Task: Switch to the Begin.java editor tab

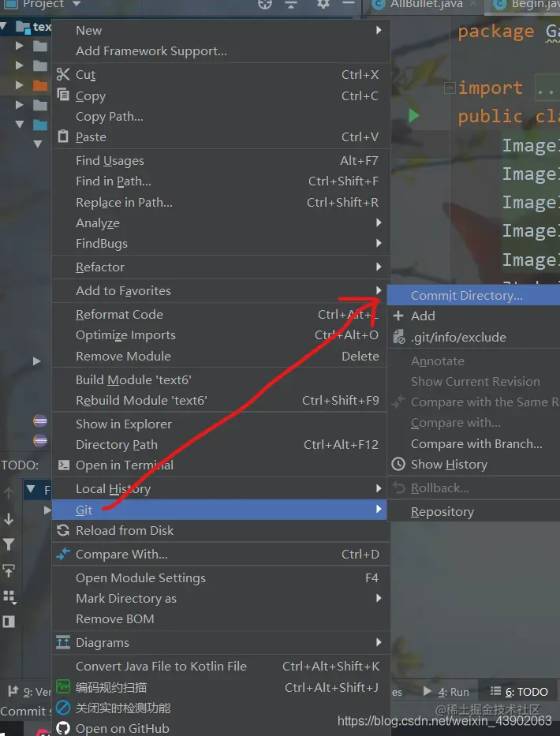Action: tap(526, 4)
